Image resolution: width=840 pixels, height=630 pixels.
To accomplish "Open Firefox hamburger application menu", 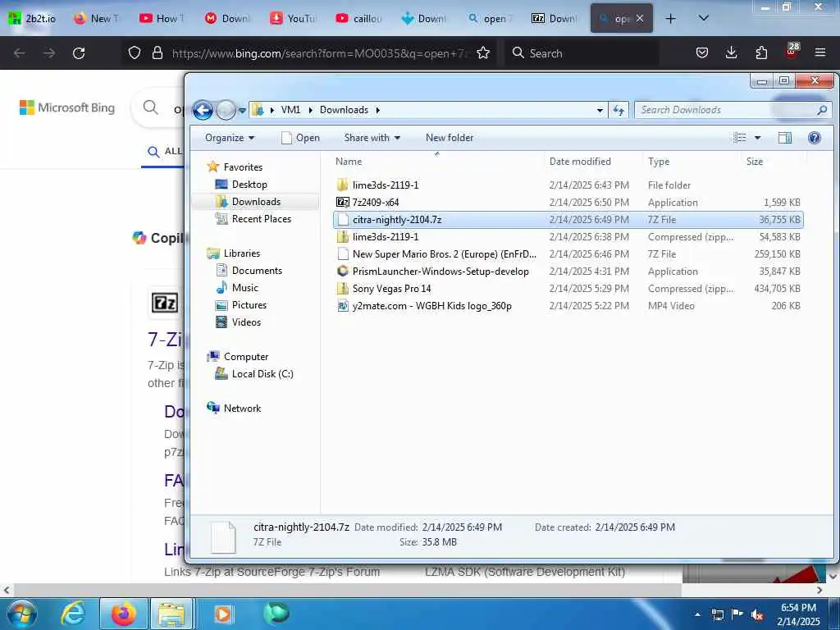I will pyautogui.click(x=820, y=53).
